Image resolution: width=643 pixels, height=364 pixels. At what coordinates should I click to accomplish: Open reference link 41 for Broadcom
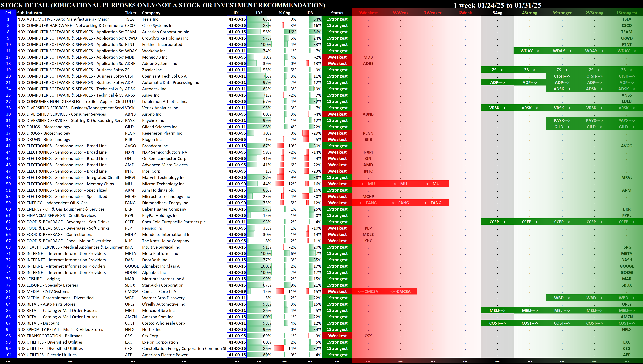8,146
